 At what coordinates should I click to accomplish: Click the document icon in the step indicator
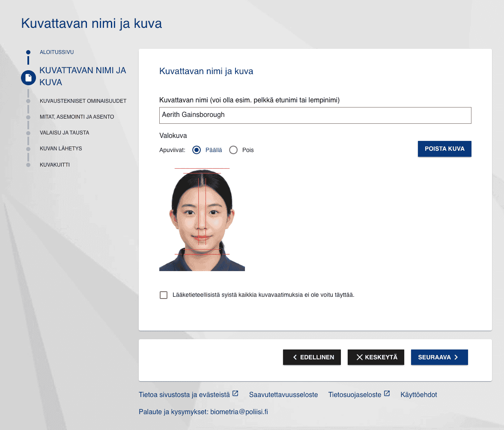pyautogui.click(x=28, y=78)
